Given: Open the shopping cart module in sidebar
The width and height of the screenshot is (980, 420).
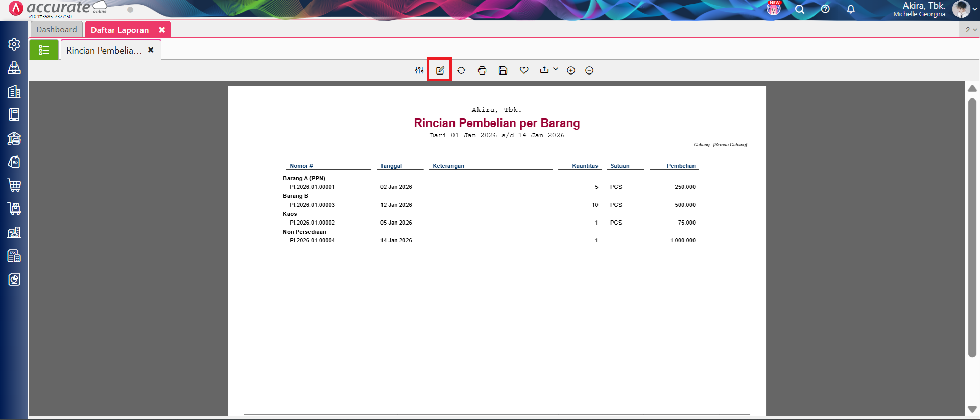Looking at the screenshot, I should [14, 185].
